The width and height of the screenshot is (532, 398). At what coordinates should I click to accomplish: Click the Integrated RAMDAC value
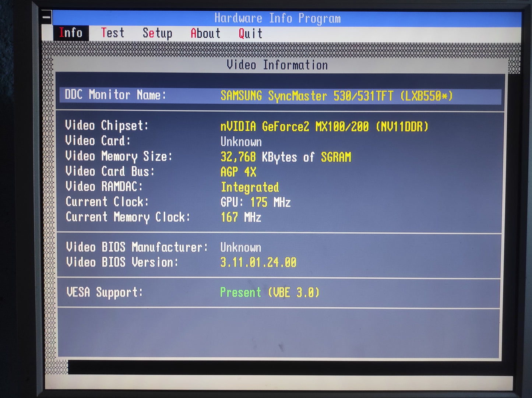(x=250, y=187)
